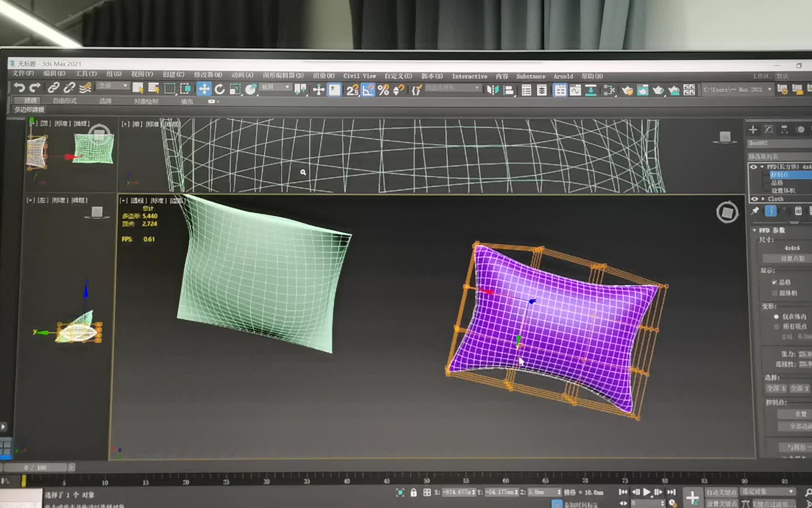812x508 pixels.
Task: Open the 文件(F) menu
Action: coord(23,73)
